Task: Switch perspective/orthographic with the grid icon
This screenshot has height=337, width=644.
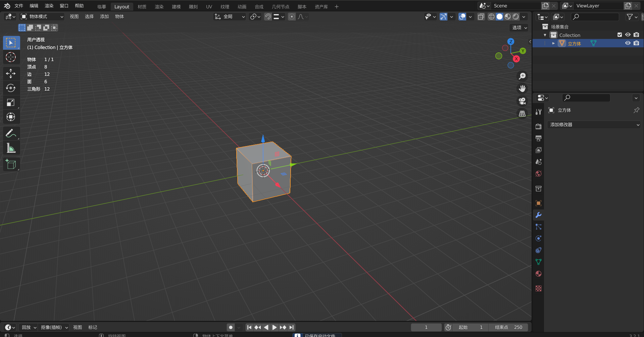Action: (x=522, y=114)
